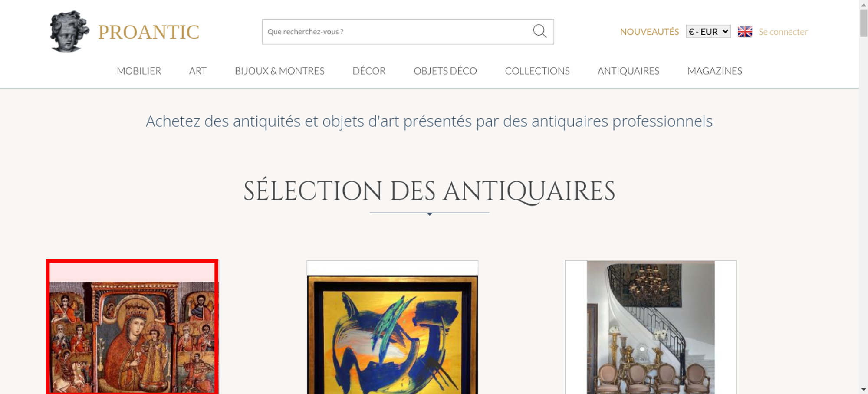Switch language via the UK flag icon
The width and height of the screenshot is (868, 394).
(x=745, y=32)
